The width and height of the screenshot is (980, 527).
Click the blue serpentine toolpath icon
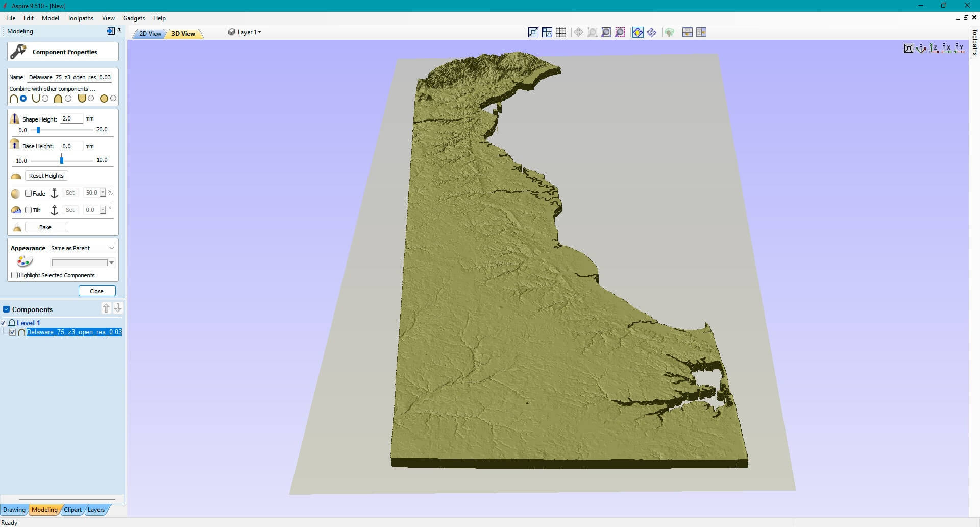point(652,32)
